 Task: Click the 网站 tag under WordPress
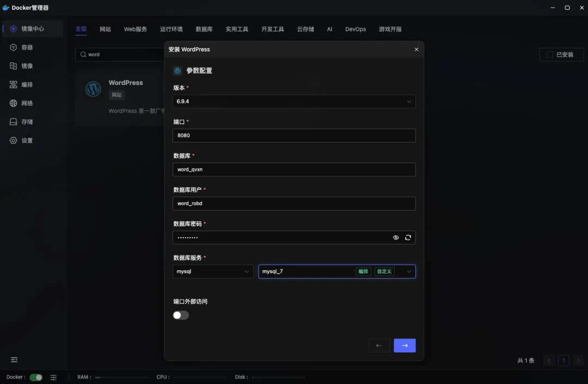[117, 95]
